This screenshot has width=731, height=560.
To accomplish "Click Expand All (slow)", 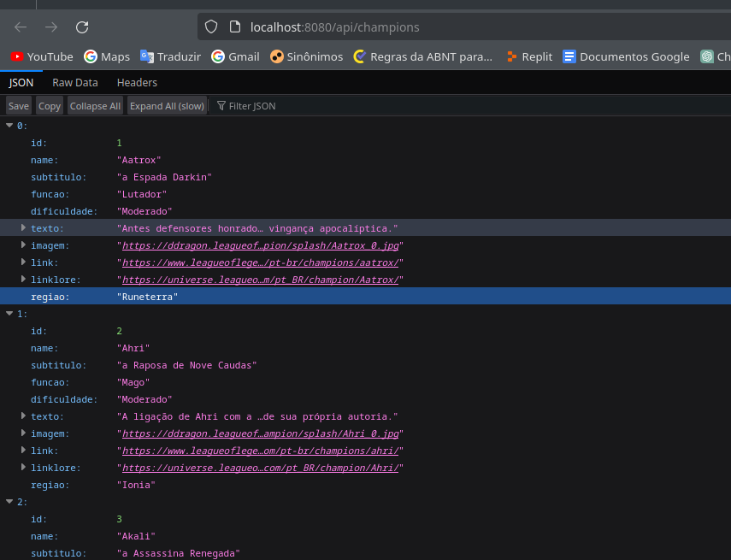I will tap(167, 105).
